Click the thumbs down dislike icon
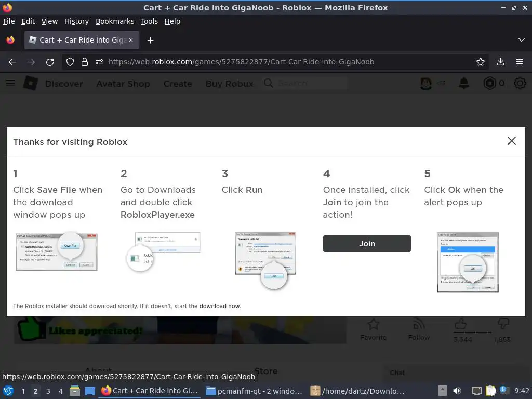532x399 pixels. click(503, 324)
